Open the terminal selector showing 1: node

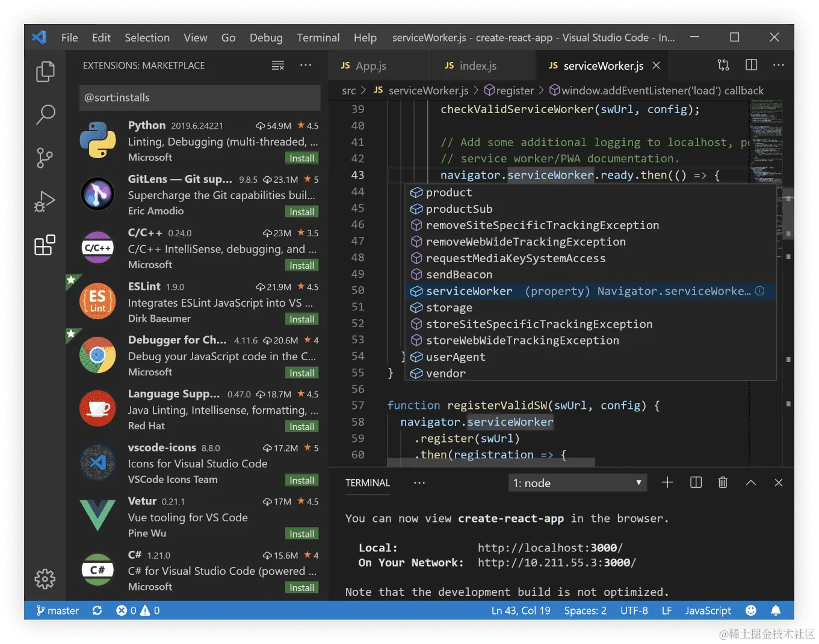click(x=576, y=482)
